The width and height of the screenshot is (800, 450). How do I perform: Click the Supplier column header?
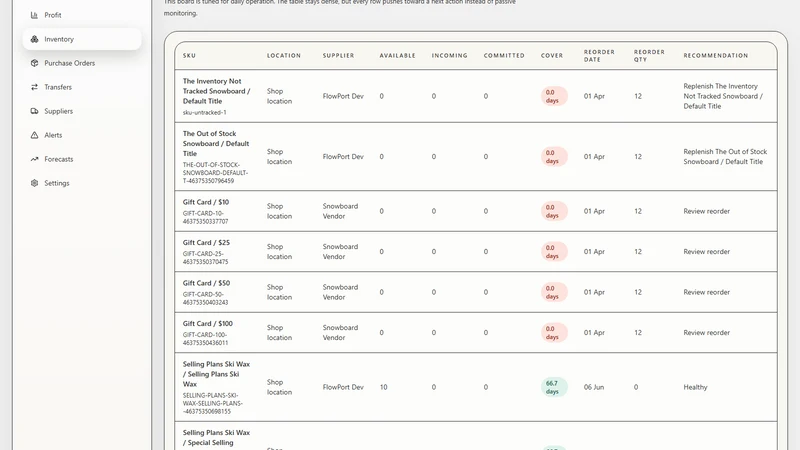pos(338,56)
